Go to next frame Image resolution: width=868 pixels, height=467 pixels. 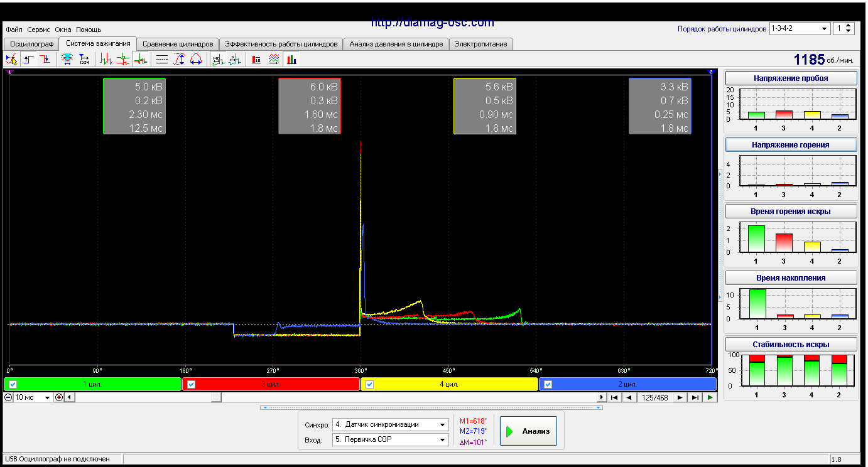coord(680,397)
